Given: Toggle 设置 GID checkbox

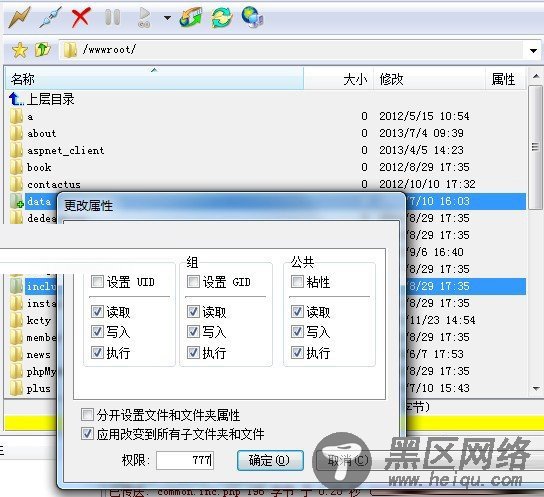Looking at the screenshot, I should click(193, 282).
